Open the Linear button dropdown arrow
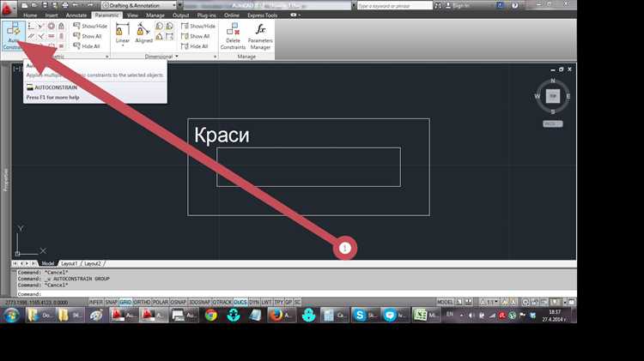Screen dimensions: 644x361 (123, 45)
